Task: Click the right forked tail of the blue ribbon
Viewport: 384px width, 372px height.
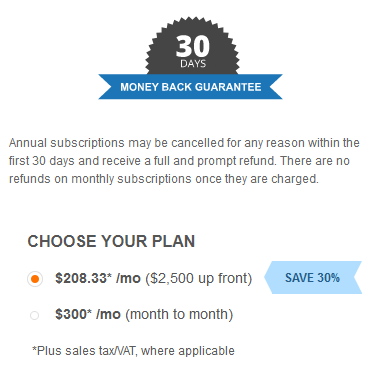Action: [x=275, y=87]
